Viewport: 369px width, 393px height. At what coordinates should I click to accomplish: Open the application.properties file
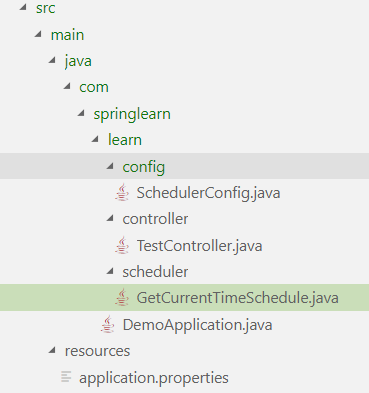[x=154, y=378]
